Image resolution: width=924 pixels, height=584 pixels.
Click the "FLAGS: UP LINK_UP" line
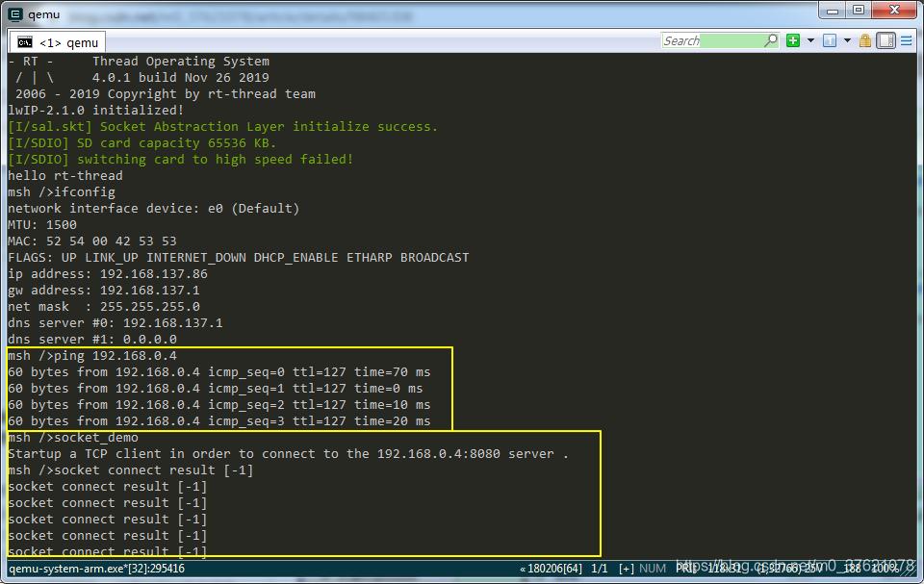[238, 258]
